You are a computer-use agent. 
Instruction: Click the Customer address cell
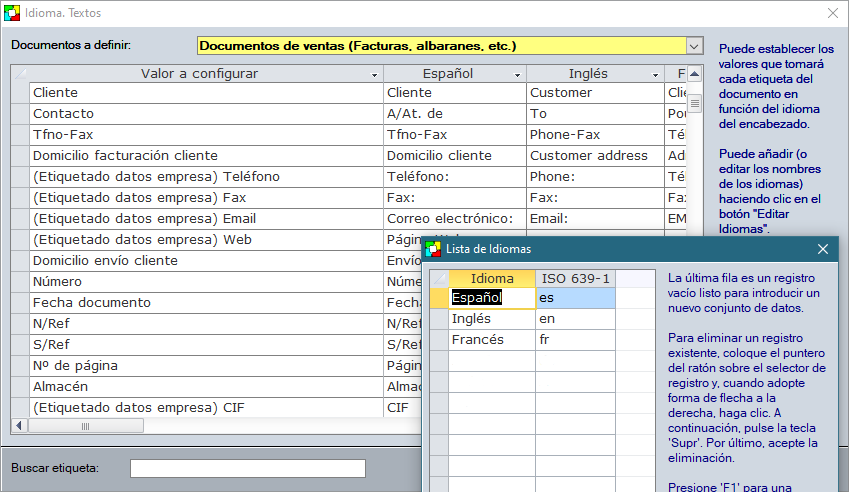594,156
